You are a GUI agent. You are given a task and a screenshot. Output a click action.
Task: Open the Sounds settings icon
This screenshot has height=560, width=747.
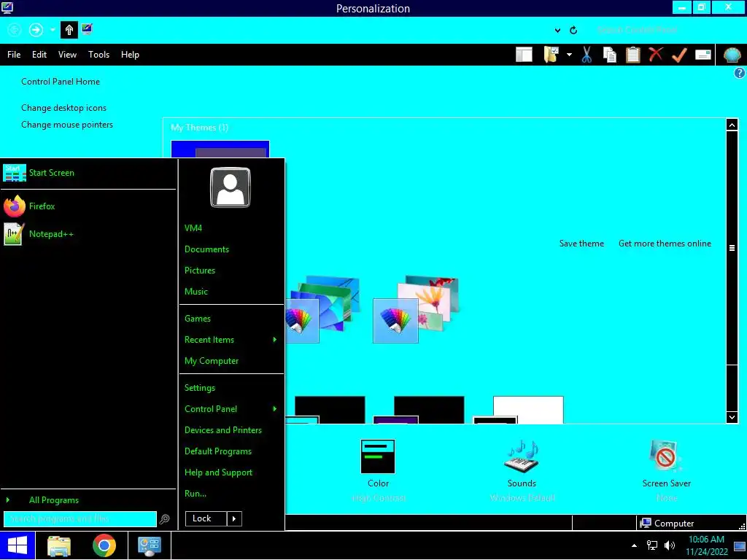[x=522, y=456]
